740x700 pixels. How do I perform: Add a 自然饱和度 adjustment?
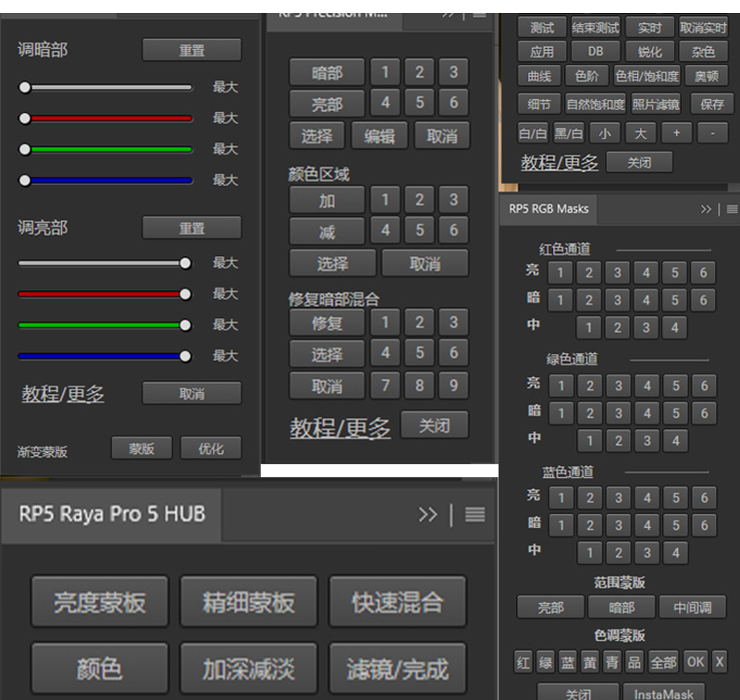(596, 104)
